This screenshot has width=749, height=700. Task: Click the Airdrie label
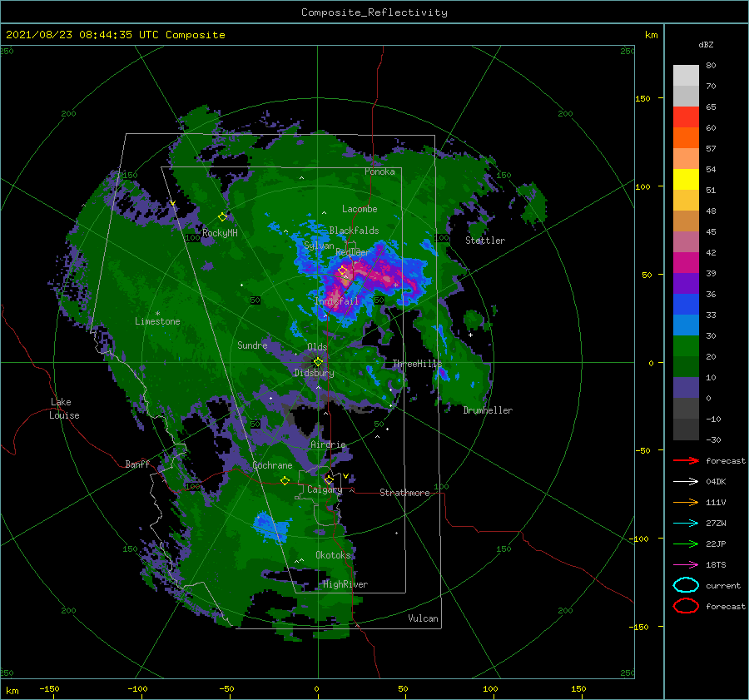[x=328, y=444]
